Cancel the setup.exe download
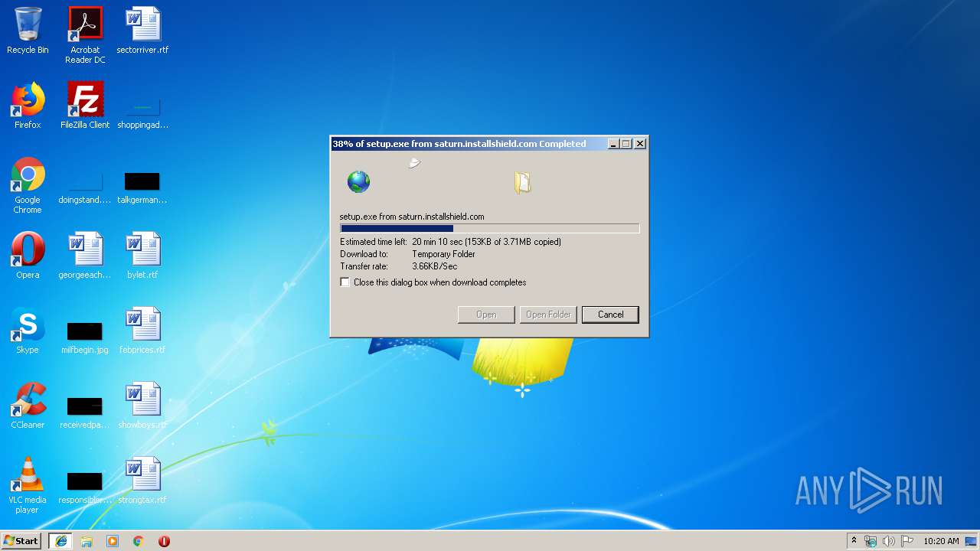This screenshot has width=980, height=551. 610,315
